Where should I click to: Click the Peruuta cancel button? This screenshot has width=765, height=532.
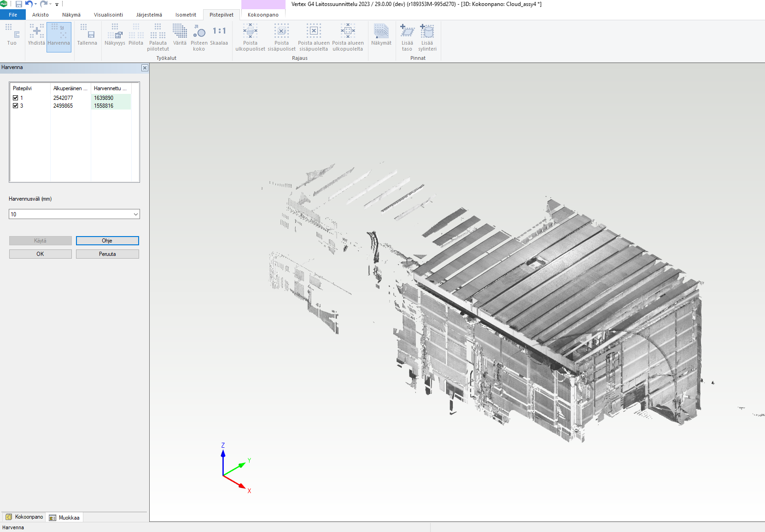coord(107,254)
